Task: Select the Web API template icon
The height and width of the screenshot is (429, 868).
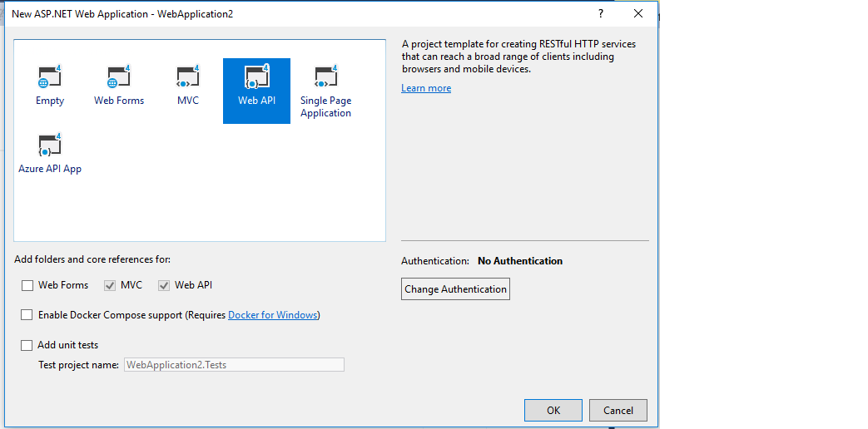Action: tap(256, 78)
